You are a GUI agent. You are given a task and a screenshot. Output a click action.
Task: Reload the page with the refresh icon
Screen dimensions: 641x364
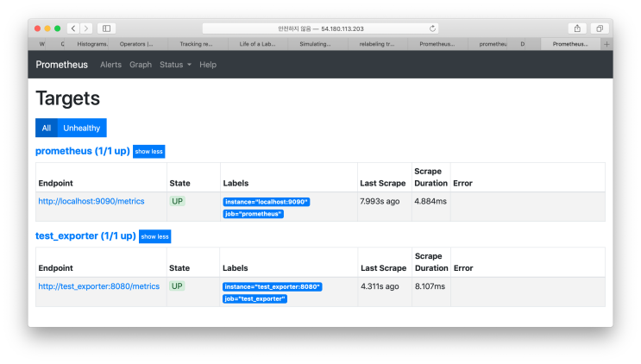[432, 28]
